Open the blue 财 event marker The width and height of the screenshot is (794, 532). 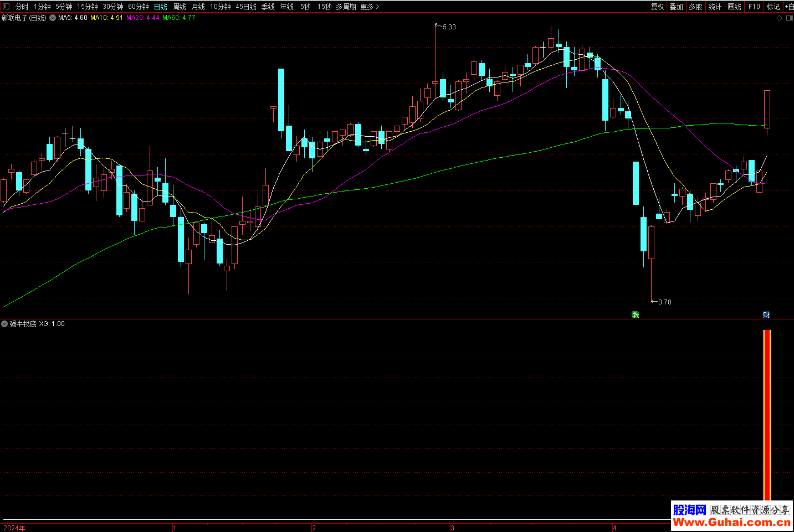coord(766,314)
